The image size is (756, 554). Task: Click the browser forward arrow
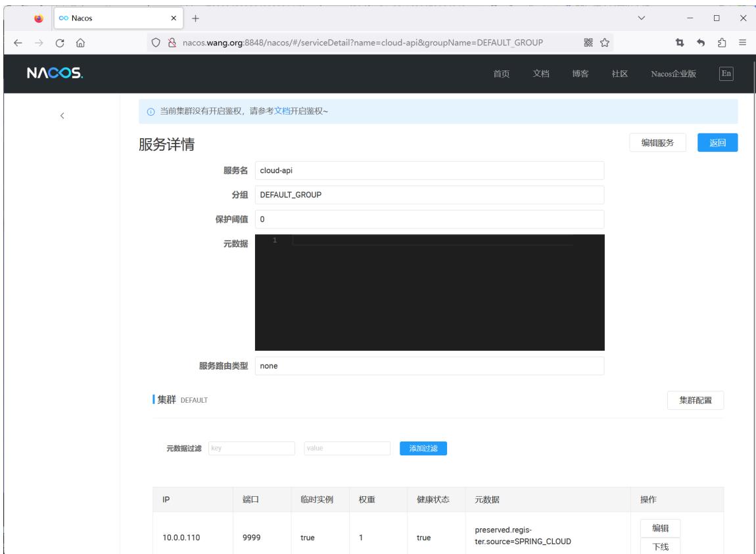click(39, 43)
